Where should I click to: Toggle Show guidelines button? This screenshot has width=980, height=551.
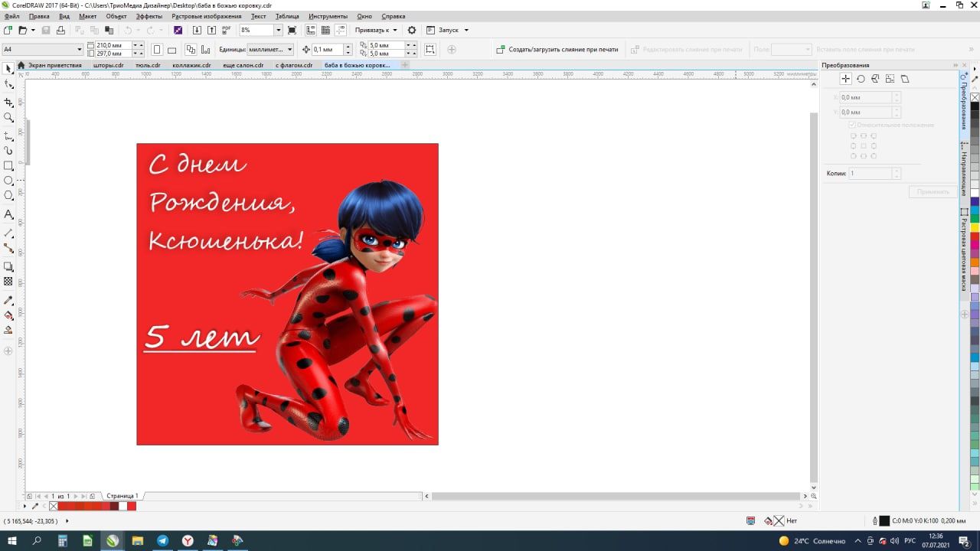[x=340, y=30]
